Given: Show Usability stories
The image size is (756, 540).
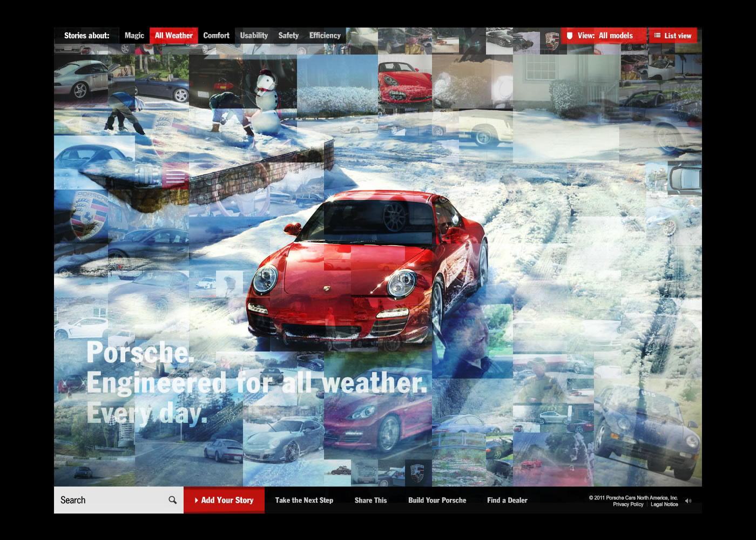Looking at the screenshot, I should 254,36.
